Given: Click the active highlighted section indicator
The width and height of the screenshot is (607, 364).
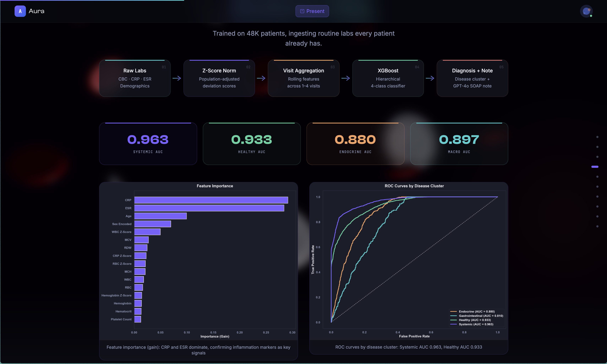Looking at the screenshot, I should pos(595,167).
